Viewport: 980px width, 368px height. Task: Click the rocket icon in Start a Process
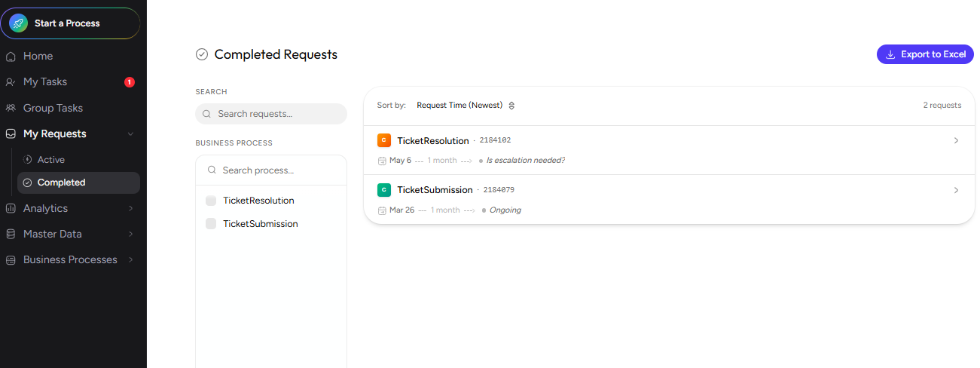[x=18, y=23]
